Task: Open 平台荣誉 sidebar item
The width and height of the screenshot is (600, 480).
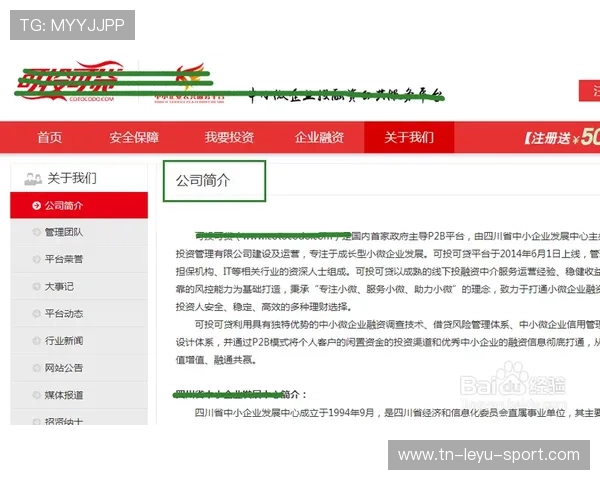Action: point(79,259)
